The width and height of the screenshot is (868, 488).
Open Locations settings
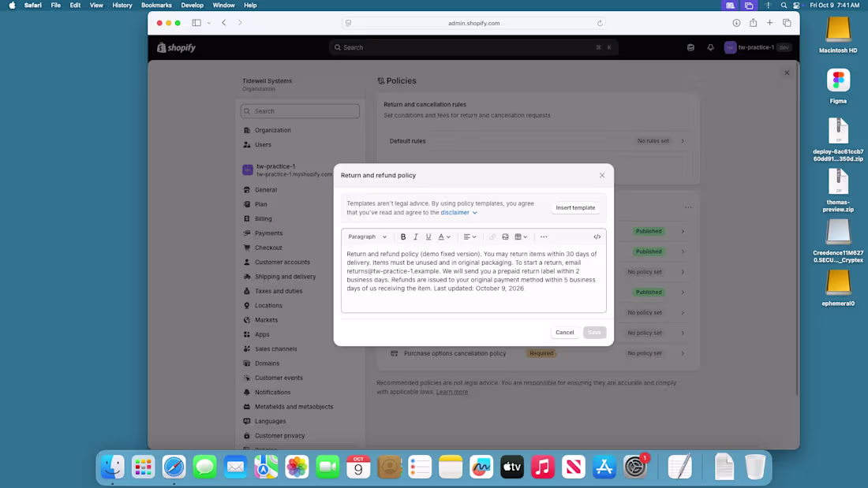(268, 305)
